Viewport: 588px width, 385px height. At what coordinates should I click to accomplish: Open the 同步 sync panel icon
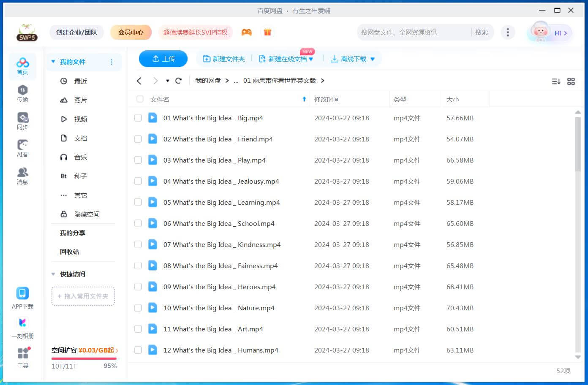point(22,121)
